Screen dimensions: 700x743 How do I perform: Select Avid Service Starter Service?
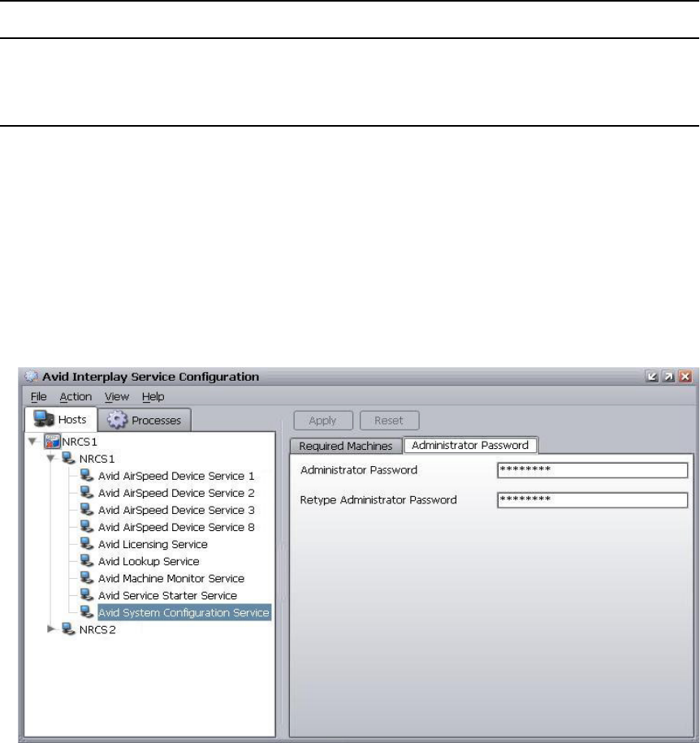pos(167,595)
